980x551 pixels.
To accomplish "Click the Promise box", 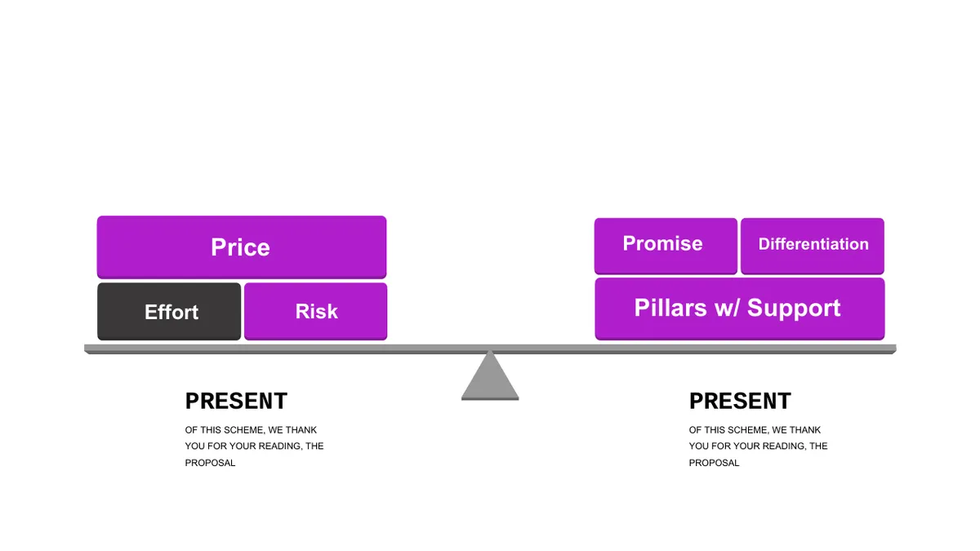I will click(666, 246).
